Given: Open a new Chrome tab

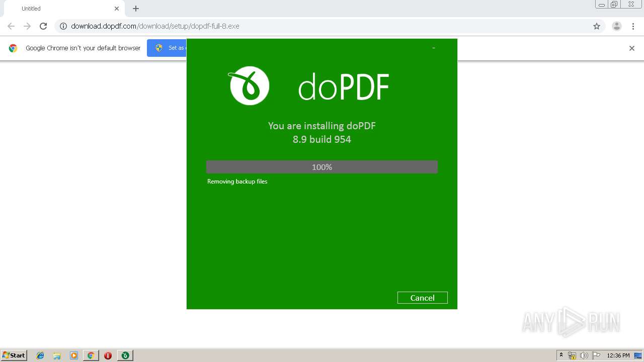Looking at the screenshot, I should [x=136, y=9].
